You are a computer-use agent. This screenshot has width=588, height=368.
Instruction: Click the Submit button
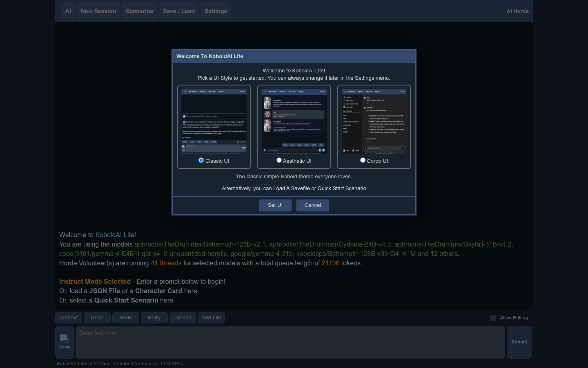coord(519,342)
